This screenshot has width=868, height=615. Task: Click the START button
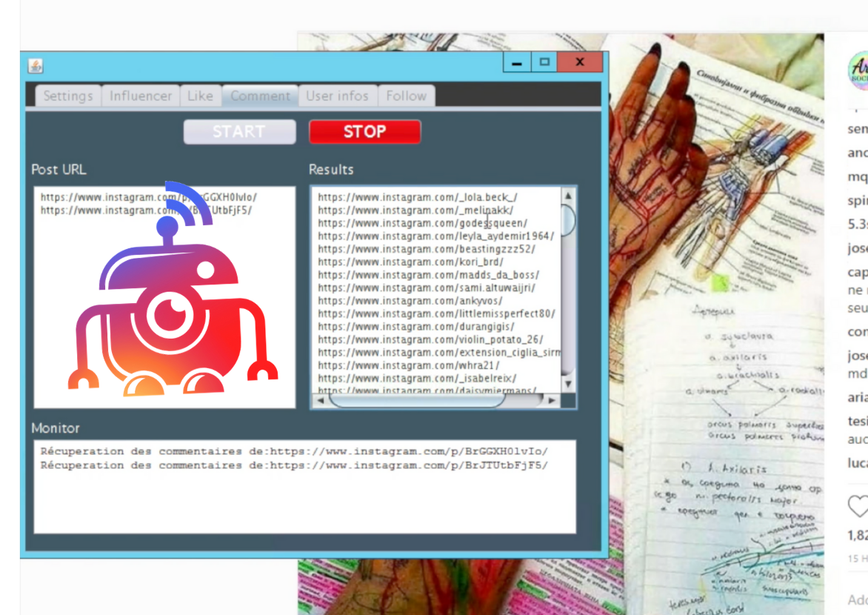pos(240,132)
